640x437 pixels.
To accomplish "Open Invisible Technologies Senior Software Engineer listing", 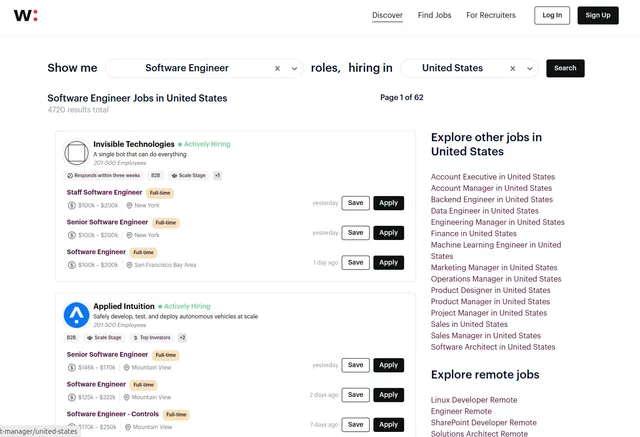I will [x=107, y=222].
